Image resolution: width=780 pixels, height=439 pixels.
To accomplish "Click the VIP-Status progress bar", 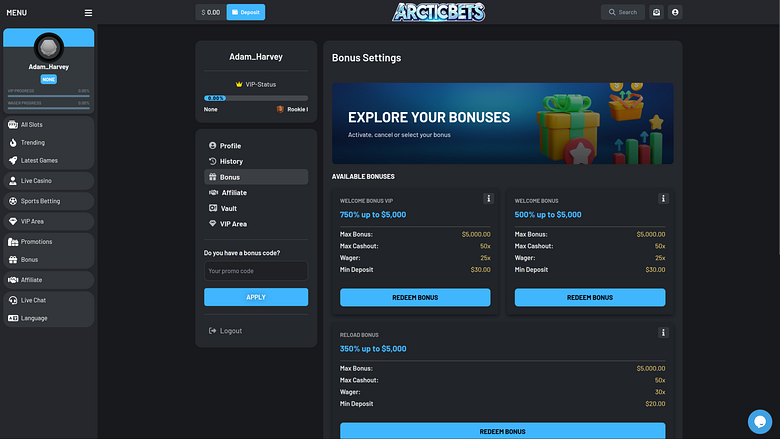I will click(256, 98).
